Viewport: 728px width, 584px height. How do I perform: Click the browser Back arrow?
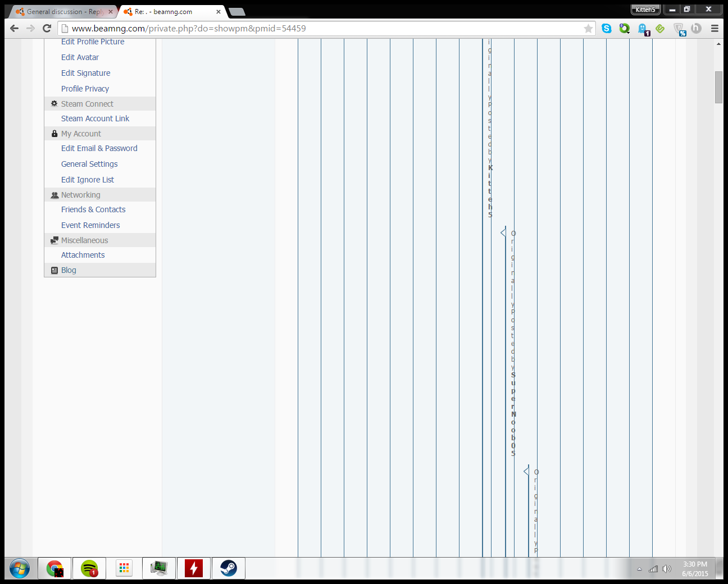click(x=15, y=28)
